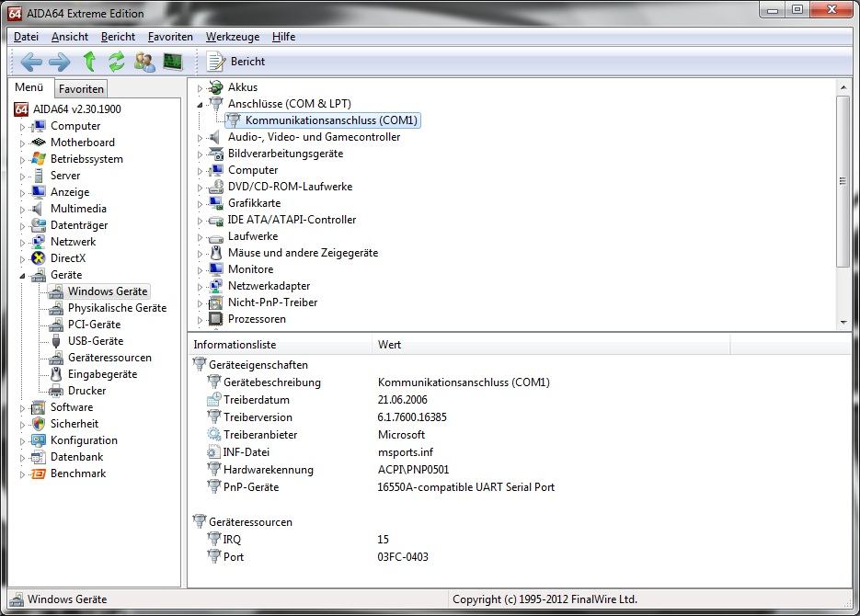Select PCI-Geräte
The image size is (860, 616).
[94, 325]
